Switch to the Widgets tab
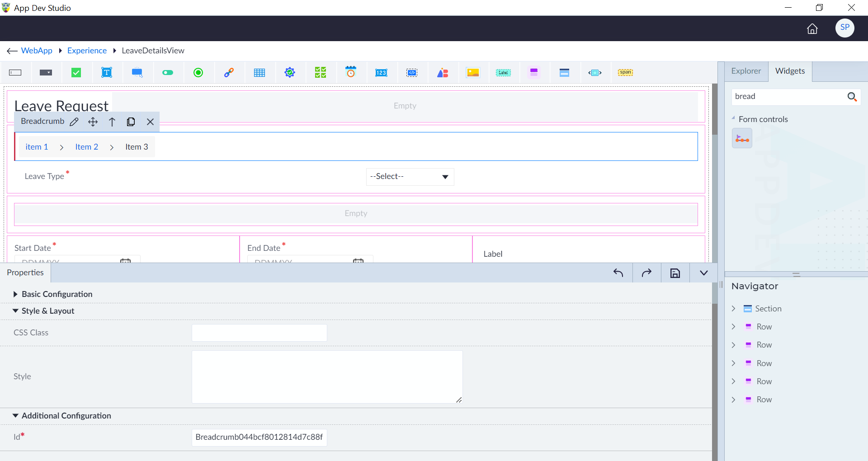Screen dimensions: 868x461 click(x=790, y=71)
